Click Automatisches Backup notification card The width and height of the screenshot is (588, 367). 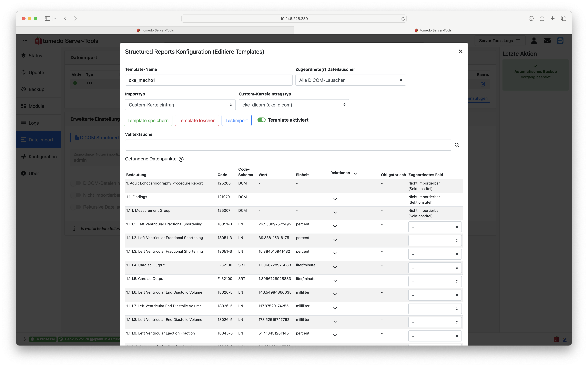coord(535,75)
